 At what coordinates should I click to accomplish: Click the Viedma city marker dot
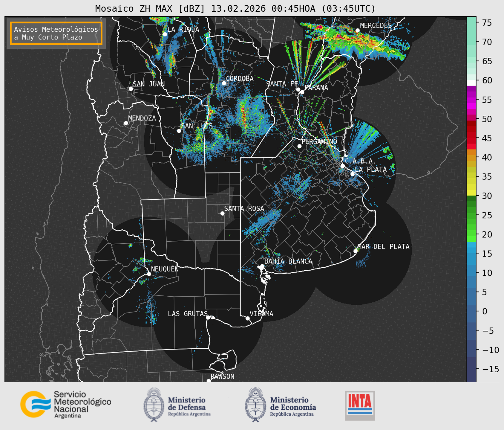(x=247, y=318)
